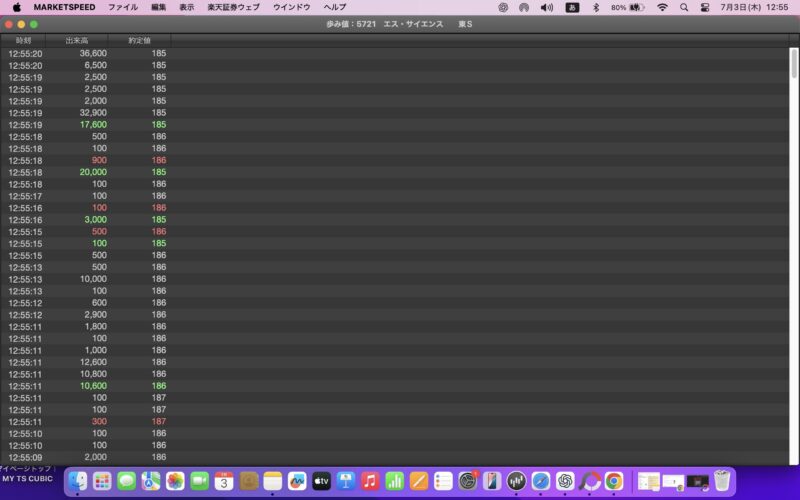Open Freeform app in the dock
This screenshot has width=800, height=500.
coord(297,481)
